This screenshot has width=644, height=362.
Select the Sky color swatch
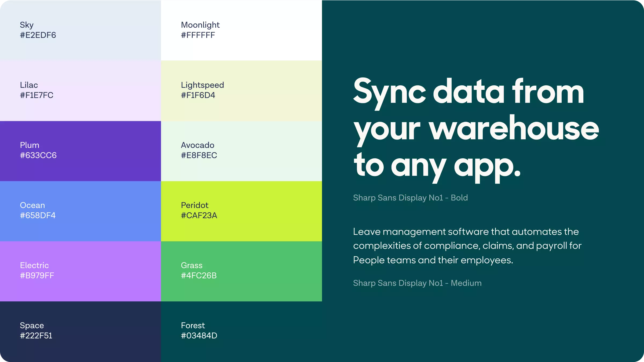click(80, 30)
